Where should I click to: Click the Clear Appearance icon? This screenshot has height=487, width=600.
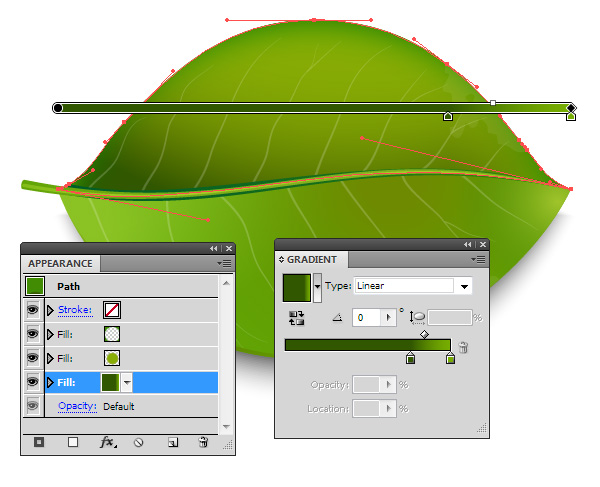pos(139,442)
